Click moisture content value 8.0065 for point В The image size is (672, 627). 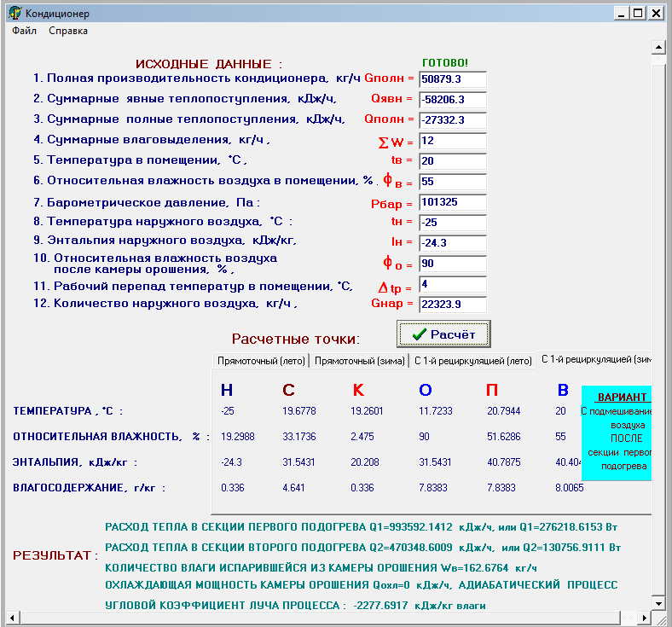point(570,488)
